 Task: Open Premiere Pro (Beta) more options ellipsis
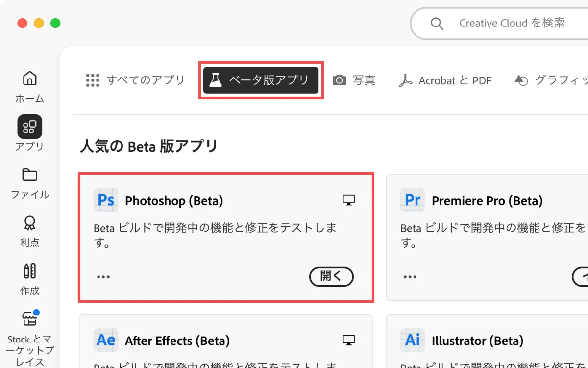[410, 277]
